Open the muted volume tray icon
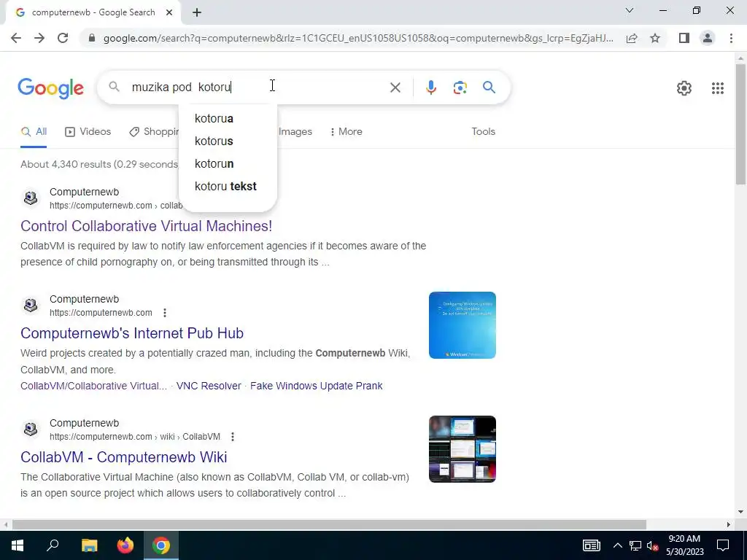The image size is (747, 560). click(x=653, y=545)
